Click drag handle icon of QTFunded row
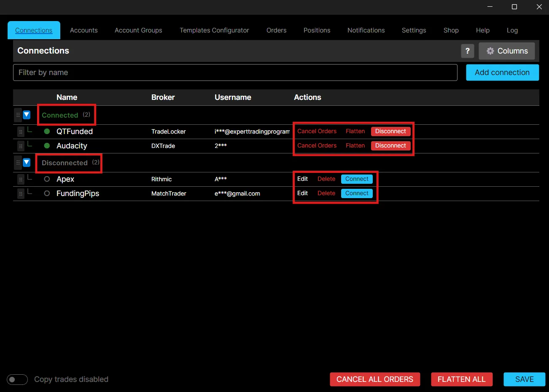 point(21,132)
